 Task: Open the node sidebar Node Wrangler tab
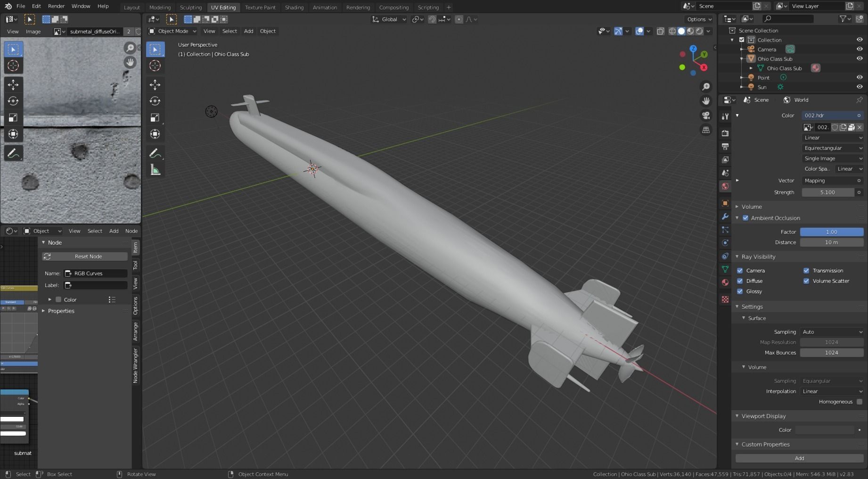click(x=136, y=365)
